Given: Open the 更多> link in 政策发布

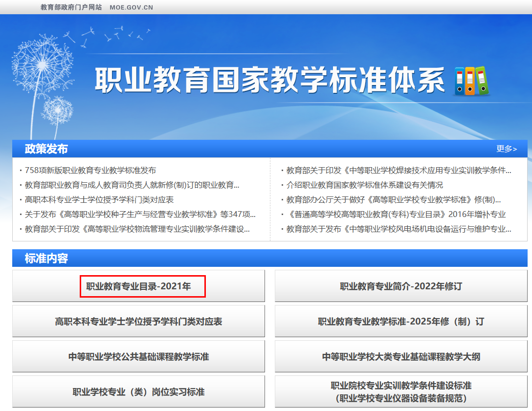Looking at the screenshot, I should 506,149.
